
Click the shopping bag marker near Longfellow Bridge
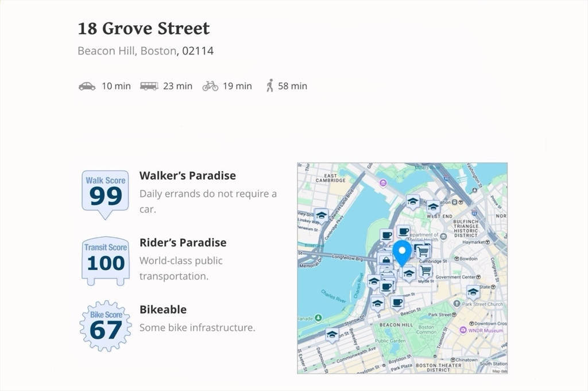(385, 260)
